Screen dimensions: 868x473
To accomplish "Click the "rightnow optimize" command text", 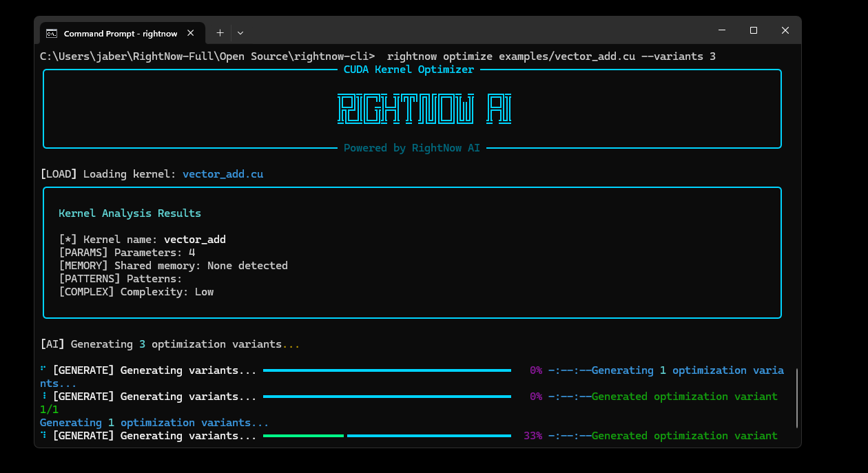I will click(439, 56).
